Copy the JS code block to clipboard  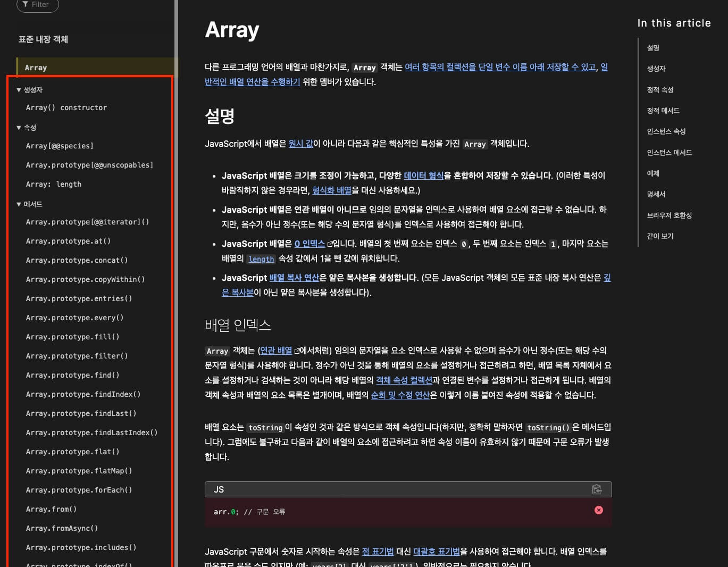click(597, 489)
